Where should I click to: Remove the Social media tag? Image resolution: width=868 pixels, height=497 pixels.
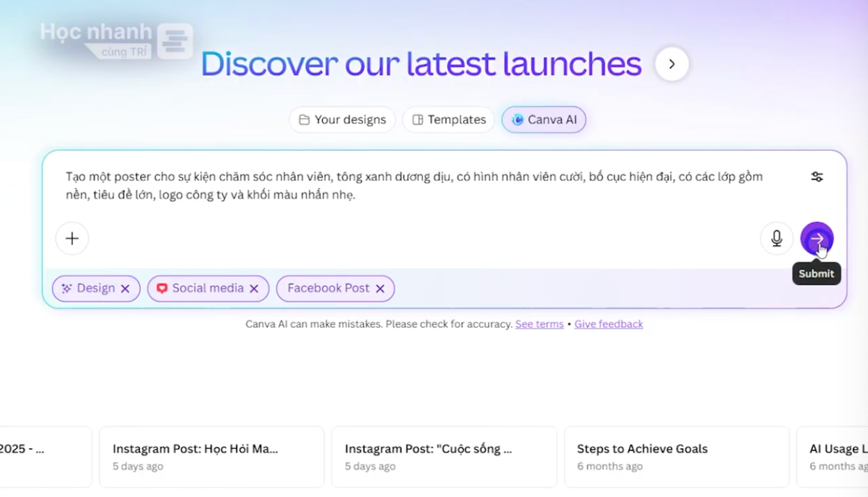(x=254, y=289)
